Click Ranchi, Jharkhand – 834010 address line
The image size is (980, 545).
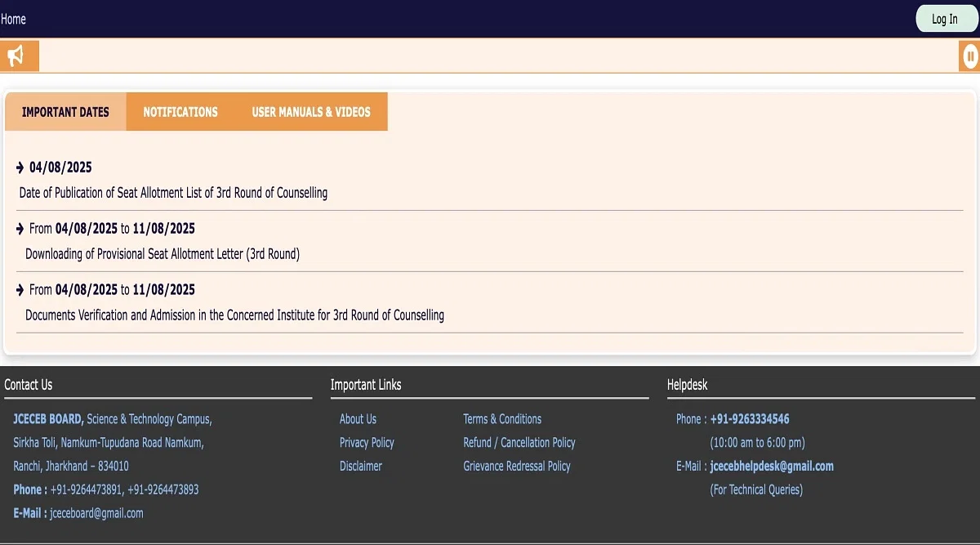coord(71,467)
